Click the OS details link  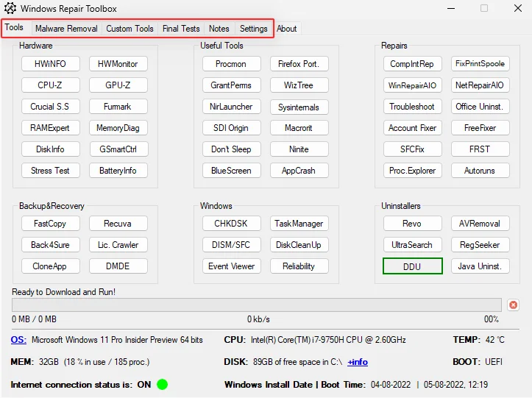[x=18, y=340]
